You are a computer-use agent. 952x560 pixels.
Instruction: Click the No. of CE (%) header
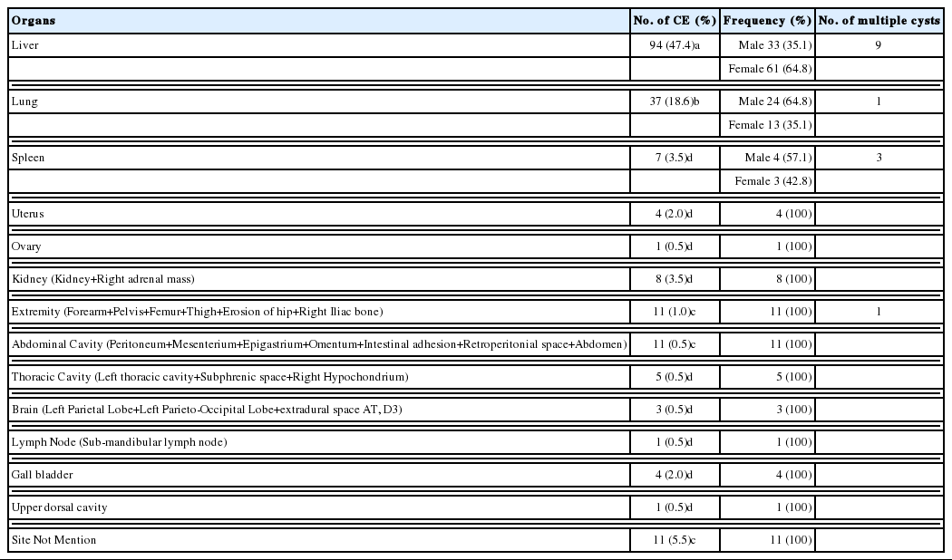tap(674, 20)
